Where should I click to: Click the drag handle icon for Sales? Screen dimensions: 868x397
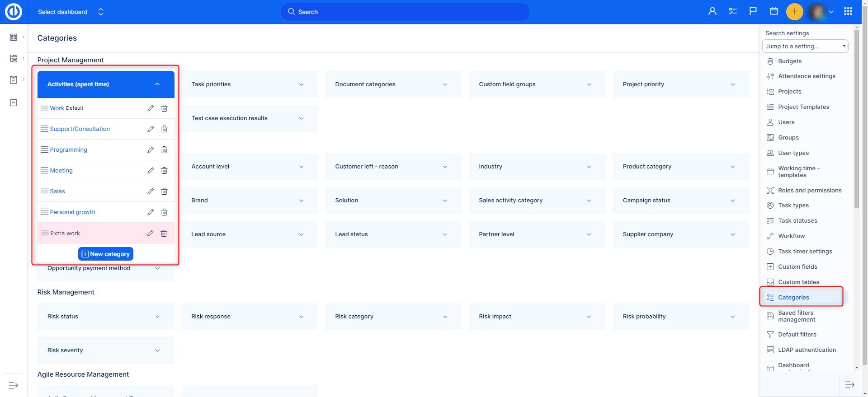pos(44,191)
